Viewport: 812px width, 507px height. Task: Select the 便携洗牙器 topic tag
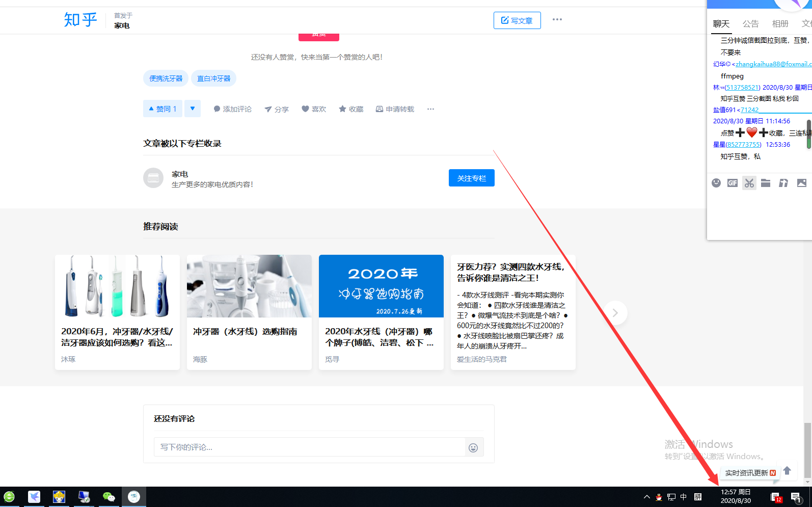tap(166, 78)
